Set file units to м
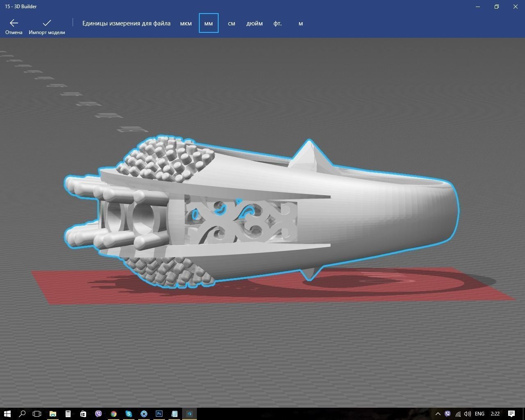 coord(301,23)
